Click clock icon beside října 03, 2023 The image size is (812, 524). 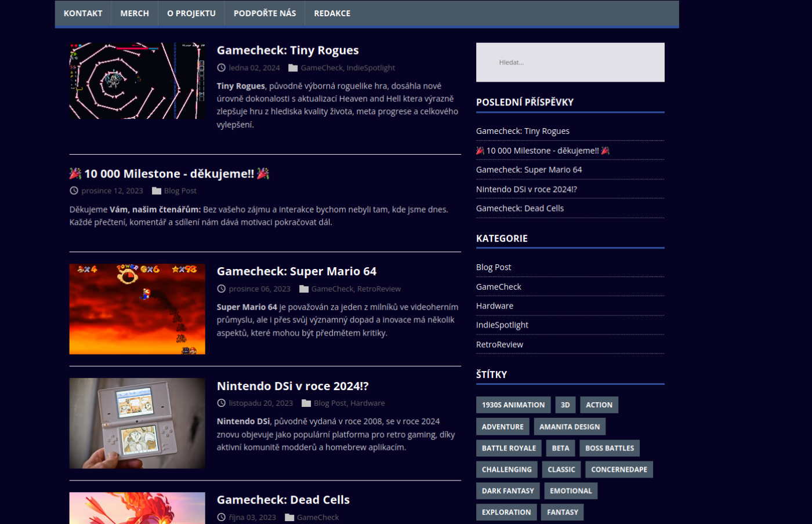click(221, 517)
